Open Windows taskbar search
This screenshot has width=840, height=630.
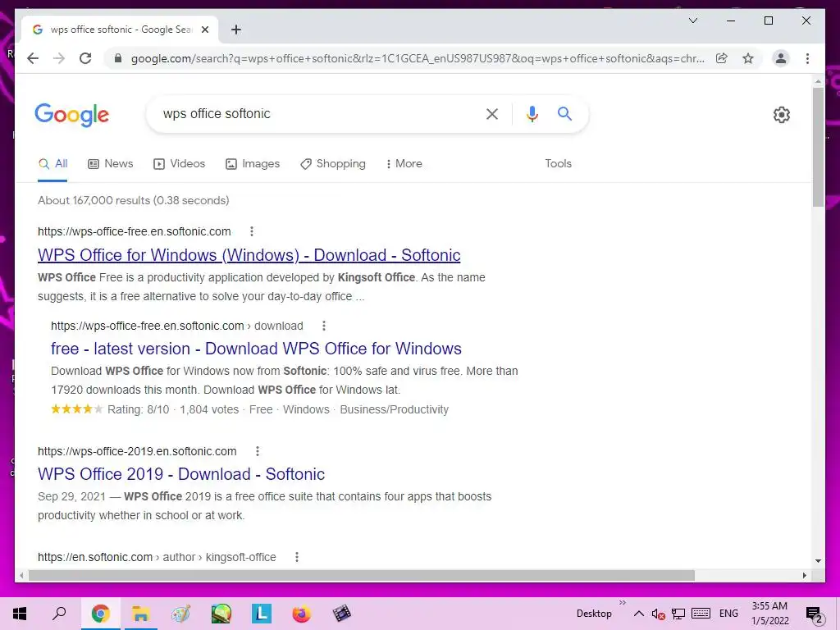[x=59, y=614]
